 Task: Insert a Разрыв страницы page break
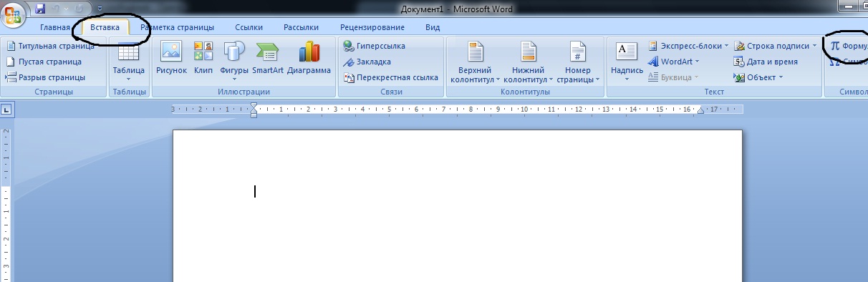(x=45, y=77)
